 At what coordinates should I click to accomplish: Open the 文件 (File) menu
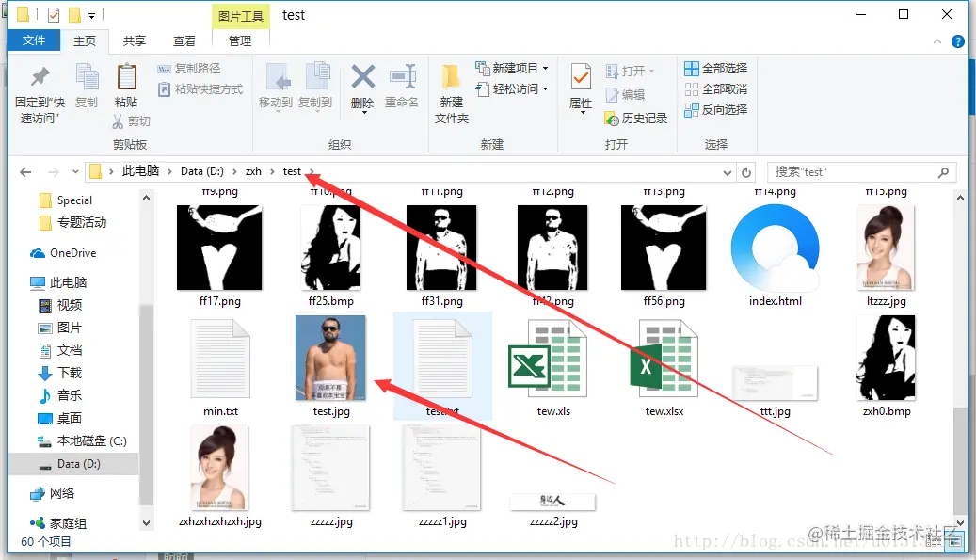coord(34,40)
